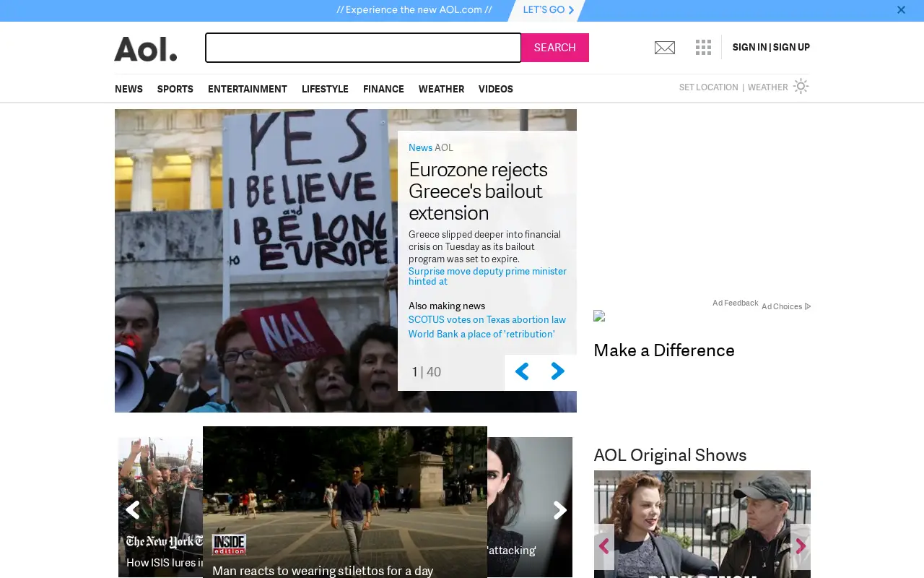Open the ENTERTAINMENT menu

tap(248, 89)
